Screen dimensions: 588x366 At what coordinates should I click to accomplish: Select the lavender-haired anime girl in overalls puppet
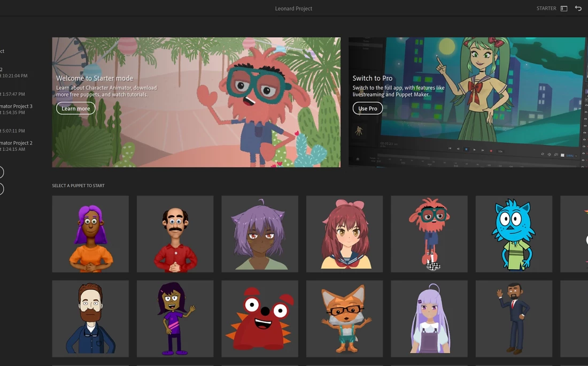point(429,318)
